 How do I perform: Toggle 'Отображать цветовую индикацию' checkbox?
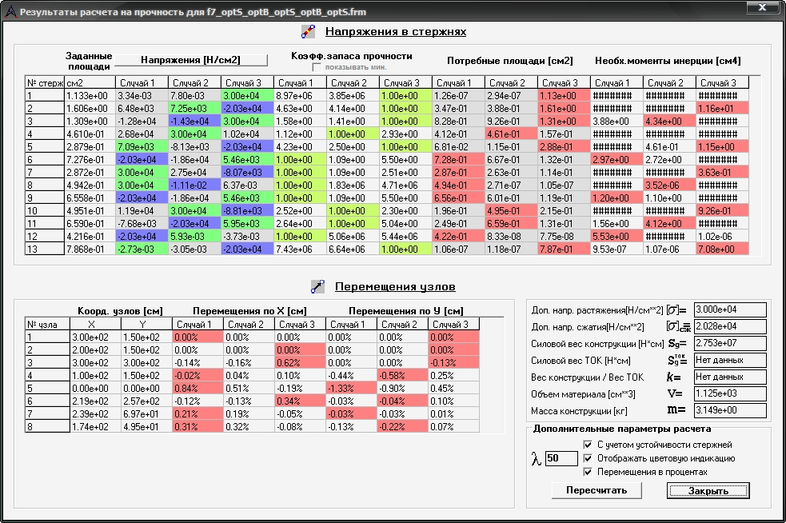(588, 458)
